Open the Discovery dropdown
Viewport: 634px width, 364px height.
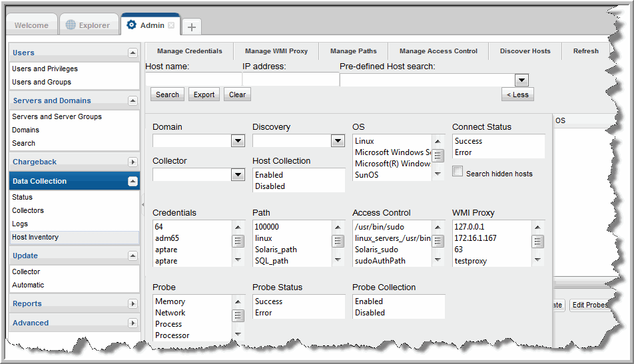click(338, 141)
